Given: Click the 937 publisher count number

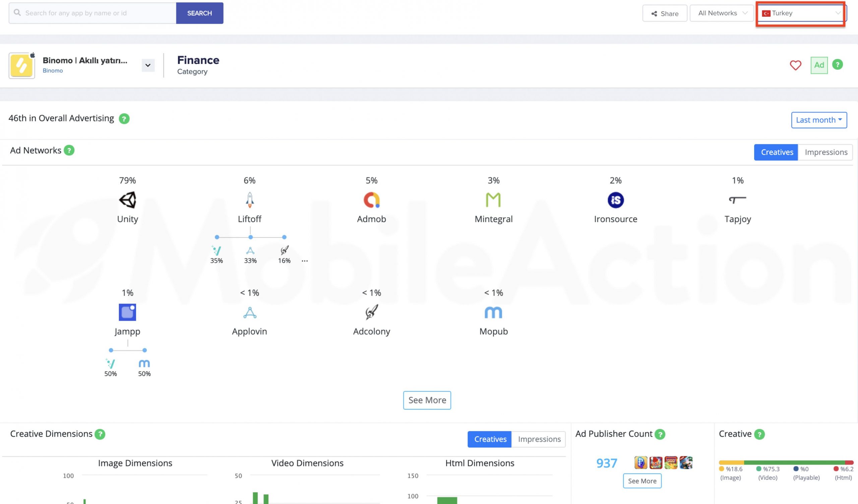Looking at the screenshot, I should (606, 463).
